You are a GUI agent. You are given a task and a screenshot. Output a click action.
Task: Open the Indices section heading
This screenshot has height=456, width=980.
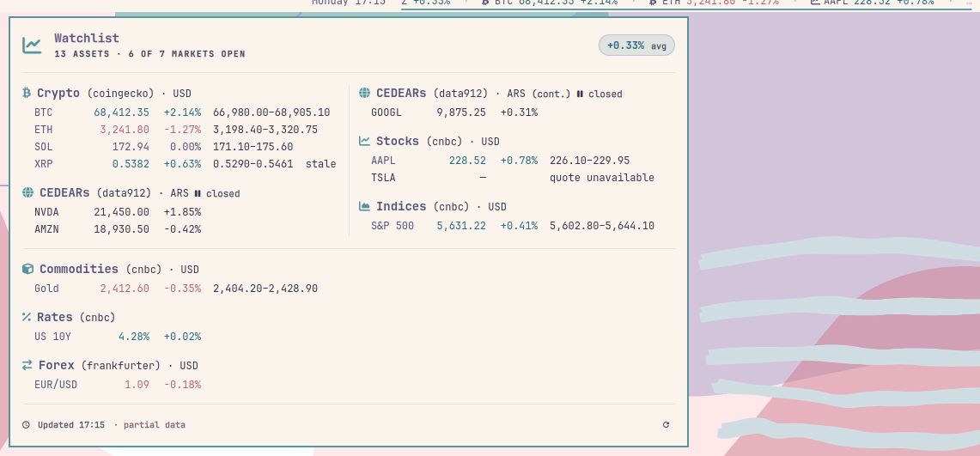(401, 206)
